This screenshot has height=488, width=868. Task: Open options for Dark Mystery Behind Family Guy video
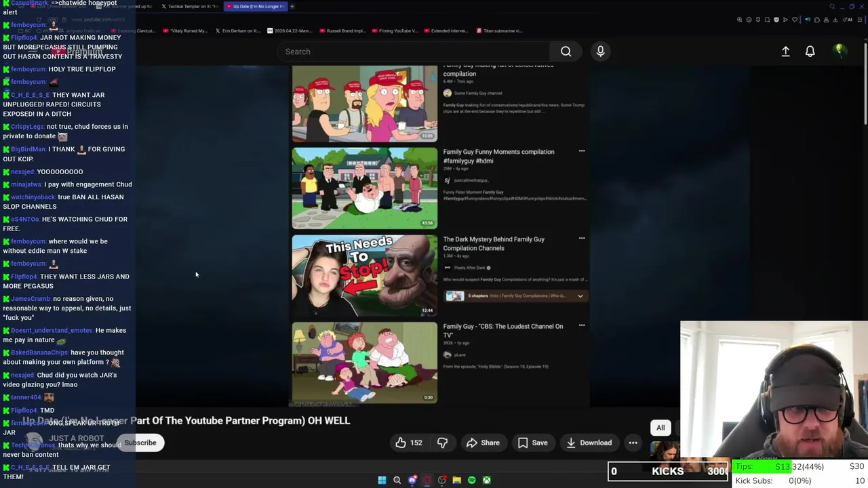pyautogui.click(x=582, y=239)
